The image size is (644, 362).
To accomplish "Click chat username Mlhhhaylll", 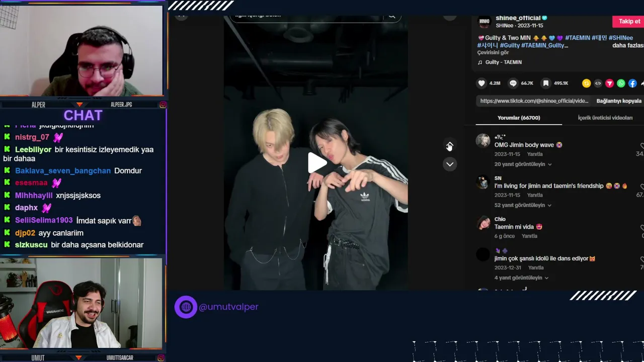I will tap(34, 195).
